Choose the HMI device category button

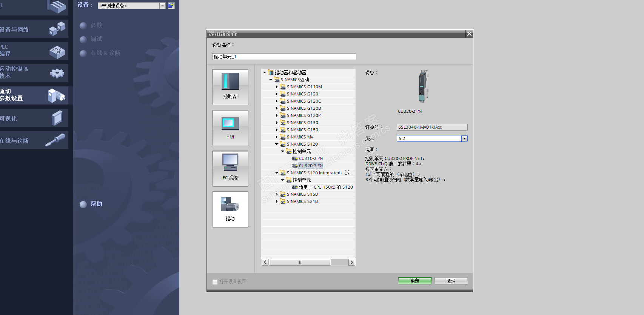click(x=230, y=128)
